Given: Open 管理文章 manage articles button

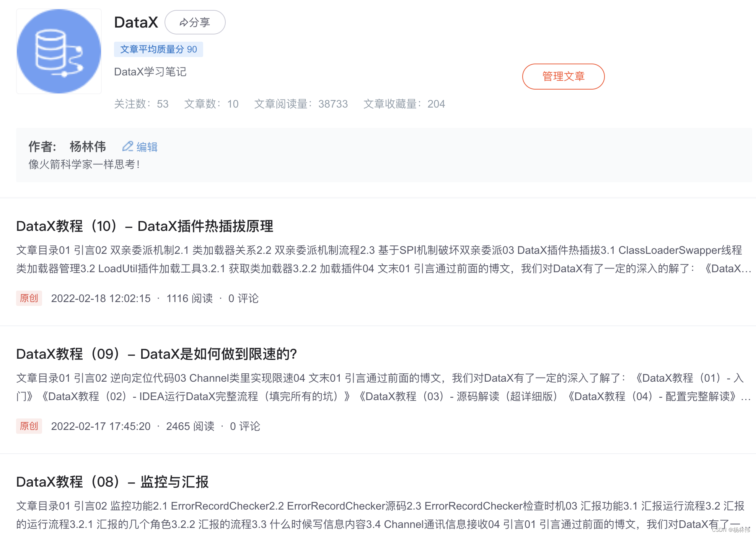Looking at the screenshot, I should click(563, 77).
